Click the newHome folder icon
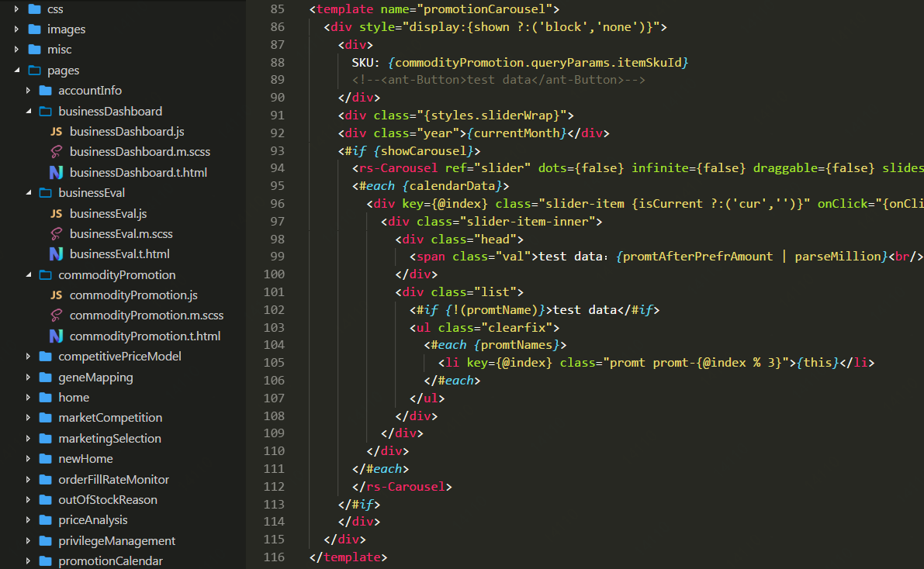Image resolution: width=924 pixels, height=569 pixels. click(45, 458)
